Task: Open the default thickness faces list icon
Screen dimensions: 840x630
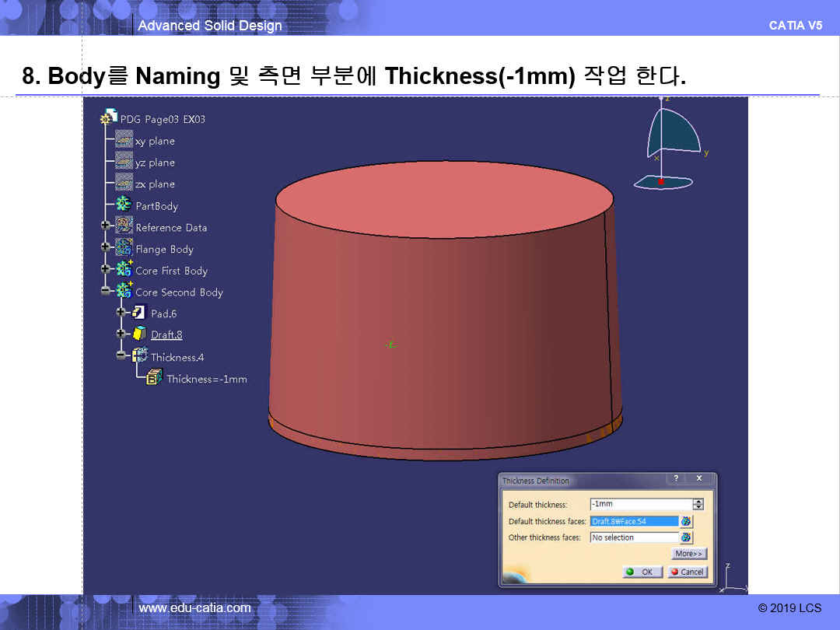Action: pyautogui.click(x=686, y=521)
